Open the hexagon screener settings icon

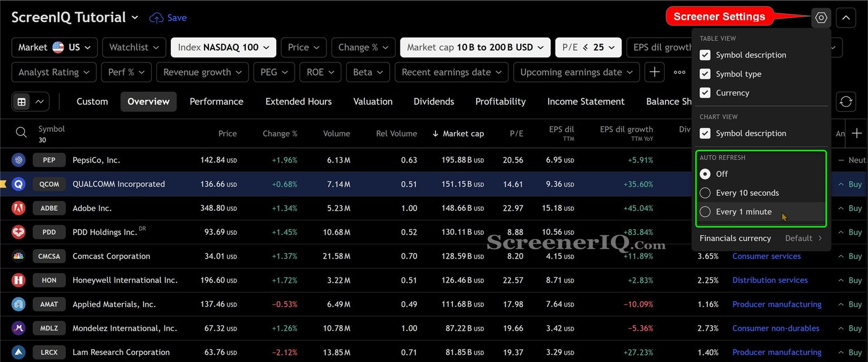coord(821,18)
